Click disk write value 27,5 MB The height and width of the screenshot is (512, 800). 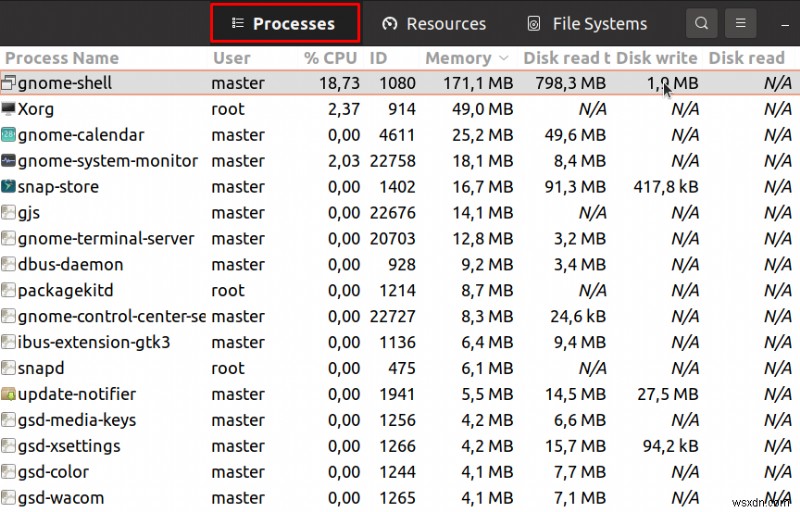(x=667, y=394)
